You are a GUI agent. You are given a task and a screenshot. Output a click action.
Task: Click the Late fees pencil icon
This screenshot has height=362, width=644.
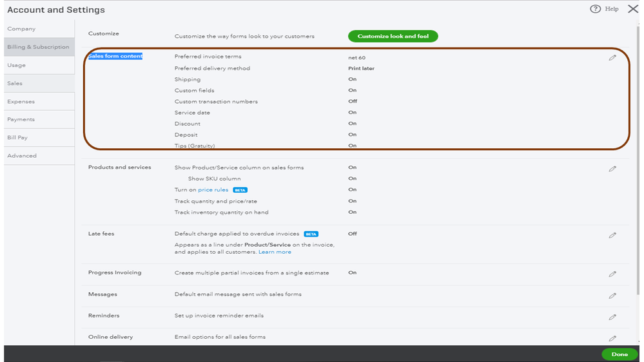pyautogui.click(x=612, y=235)
